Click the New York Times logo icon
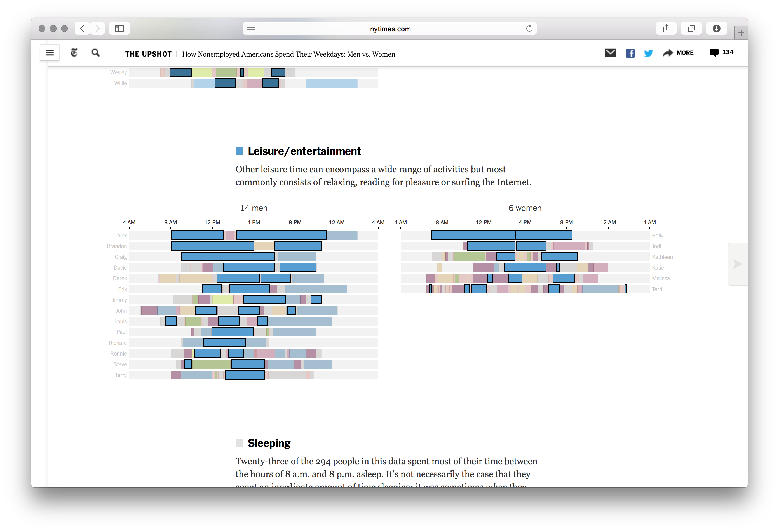Viewport: 779px width, 532px height. click(x=74, y=53)
